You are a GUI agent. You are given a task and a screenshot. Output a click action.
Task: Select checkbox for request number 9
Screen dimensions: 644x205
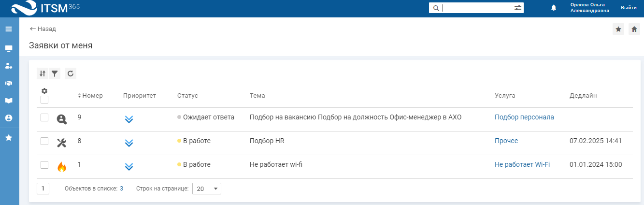click(x=44, y=117)
